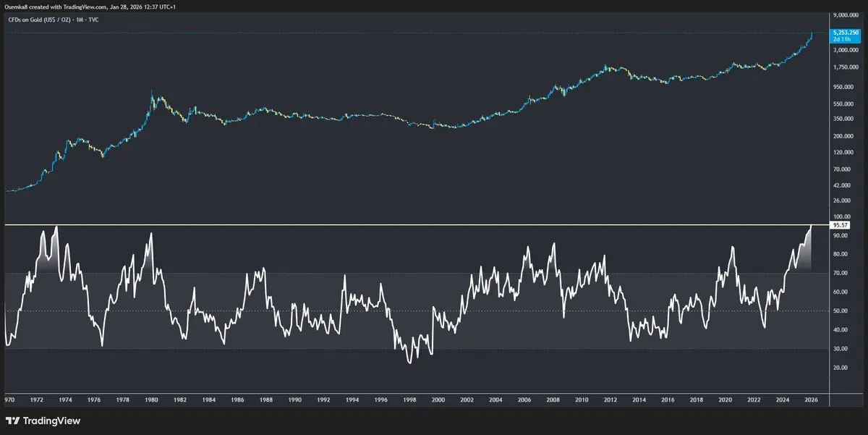Click the 9,000.000 price axis label
This screenshot has height=435, width=868.
pos(845,14)
